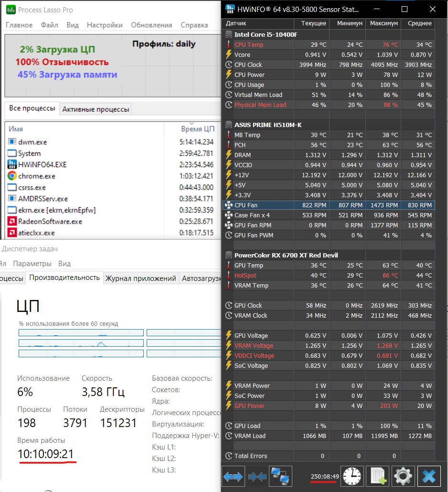The height and width of the screenshot is (492, 448).
Task: Switch to Активные процессы tab
Action: coord(96,109)
